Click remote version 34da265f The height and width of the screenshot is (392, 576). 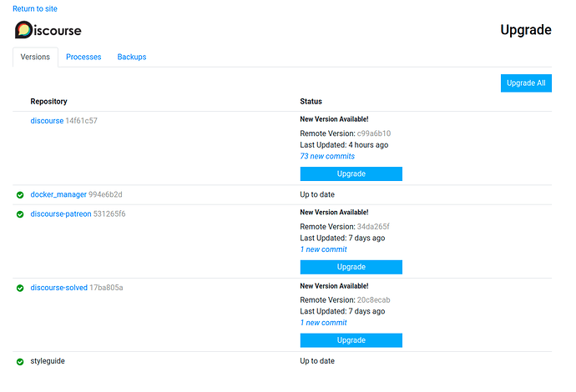(373, 227)
